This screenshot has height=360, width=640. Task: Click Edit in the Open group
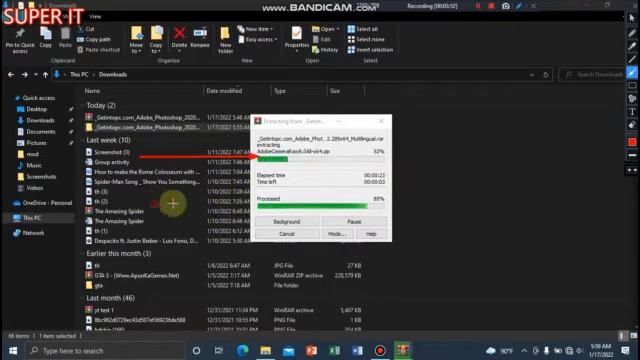pos(322,39)
